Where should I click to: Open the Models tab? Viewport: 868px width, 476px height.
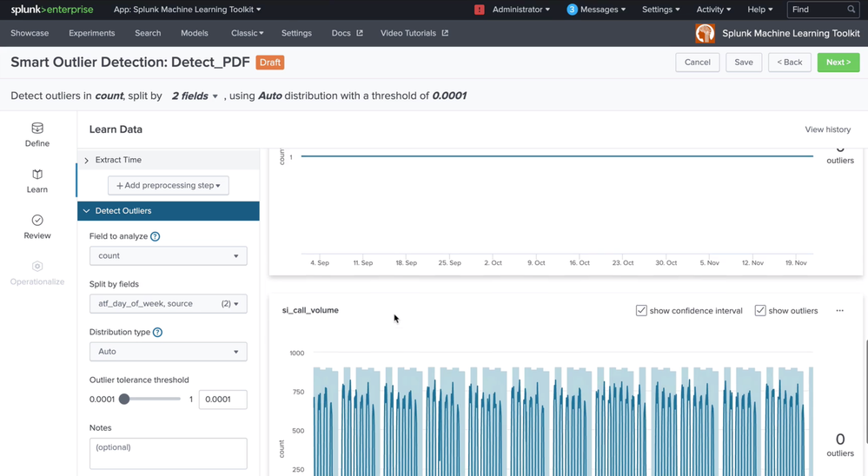click(x=195, y=33)
